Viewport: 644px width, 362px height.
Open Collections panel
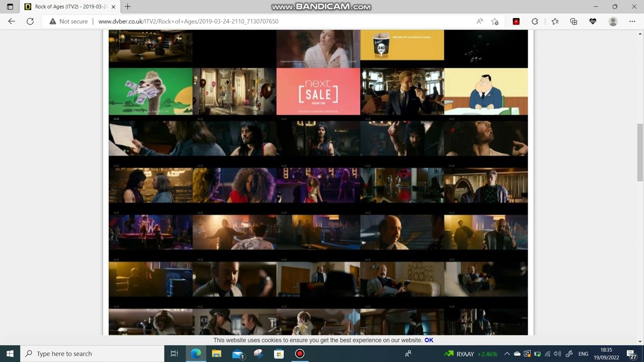[574, 22]
